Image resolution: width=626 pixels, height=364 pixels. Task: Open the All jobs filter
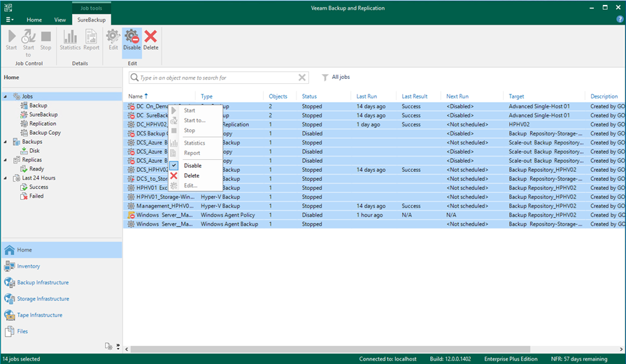pyautogui.click(x=336, y=77)
